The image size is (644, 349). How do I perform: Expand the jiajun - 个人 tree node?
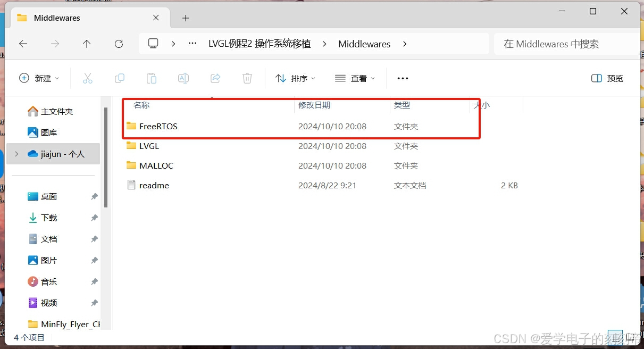pyautogui.click(x=16, y=154)
